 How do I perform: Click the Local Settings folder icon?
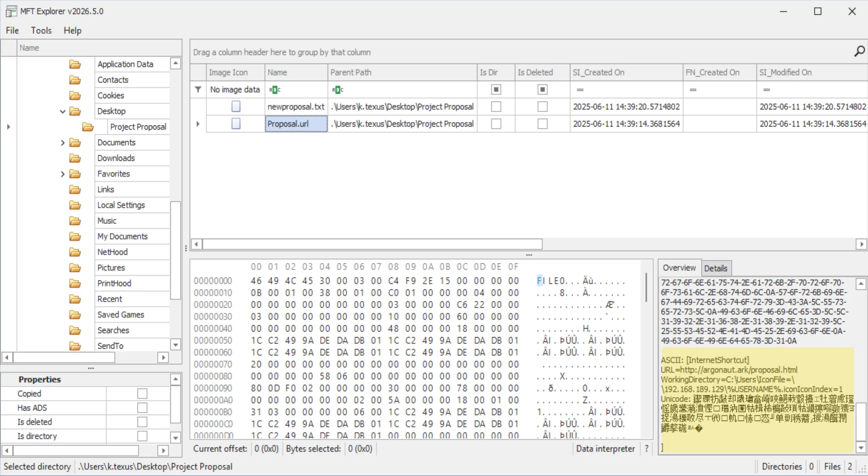(x=75, y=205)
